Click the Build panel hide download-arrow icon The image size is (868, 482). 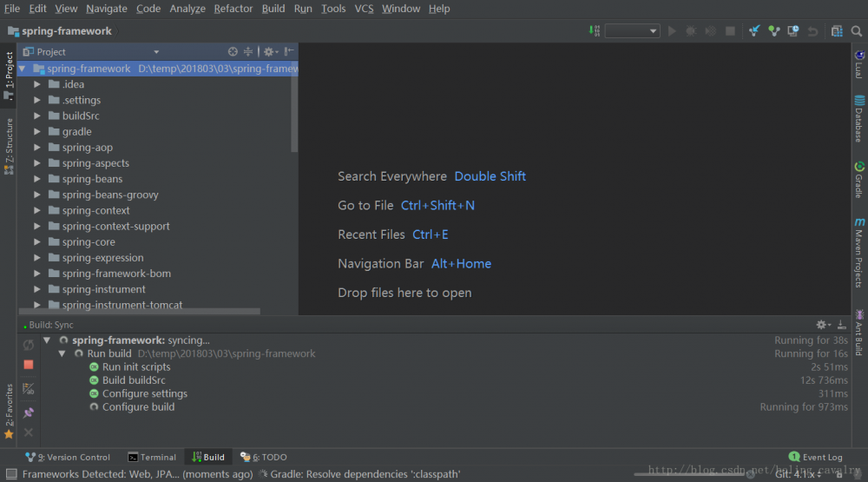coord(841,325)
